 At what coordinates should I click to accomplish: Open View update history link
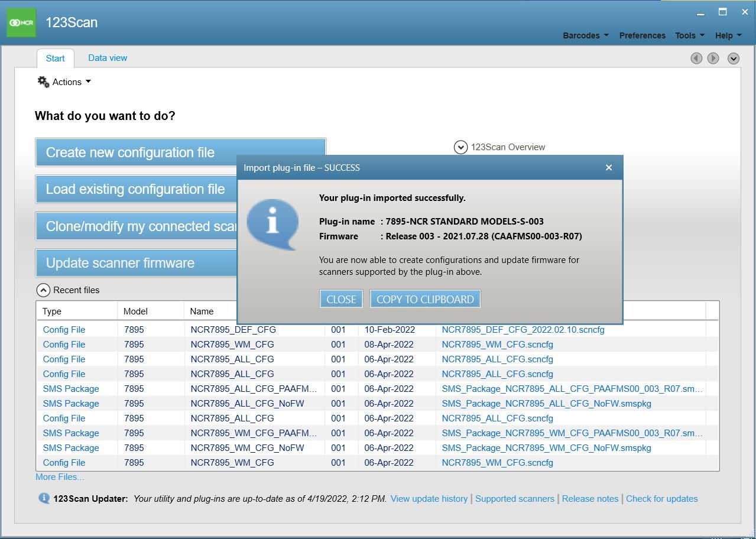point(429,499)
